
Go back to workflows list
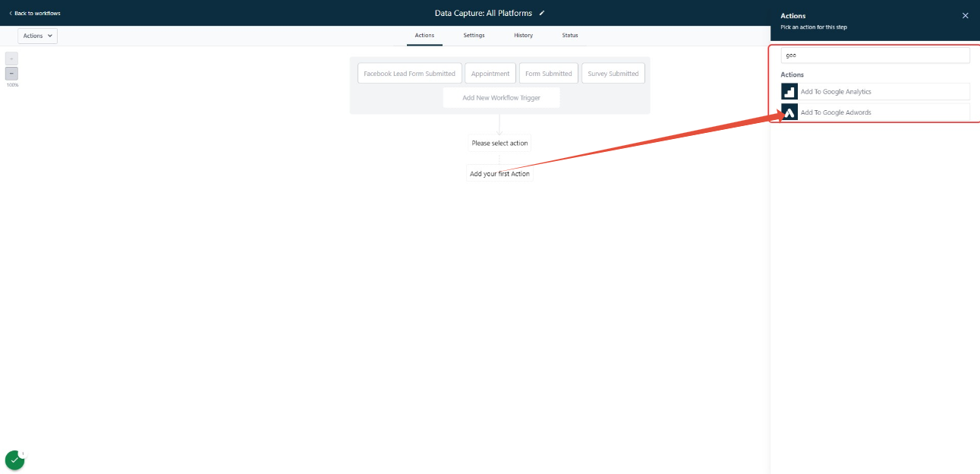[x=34, y=13]
